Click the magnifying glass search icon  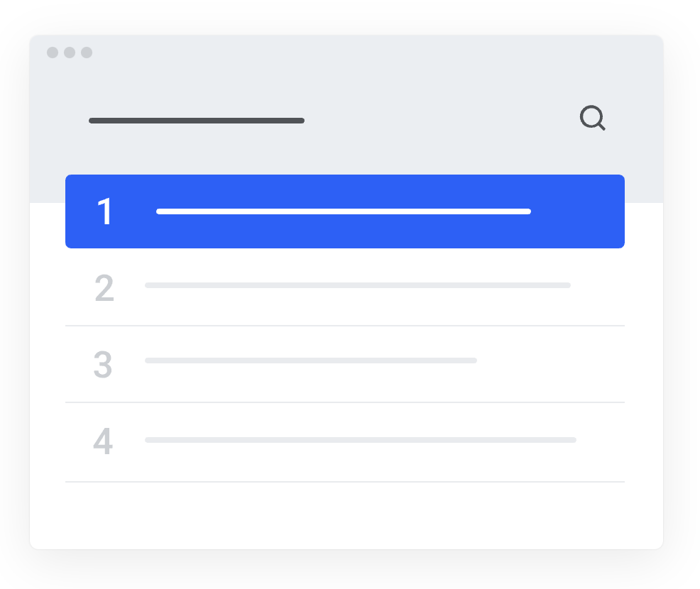[591, 118]
